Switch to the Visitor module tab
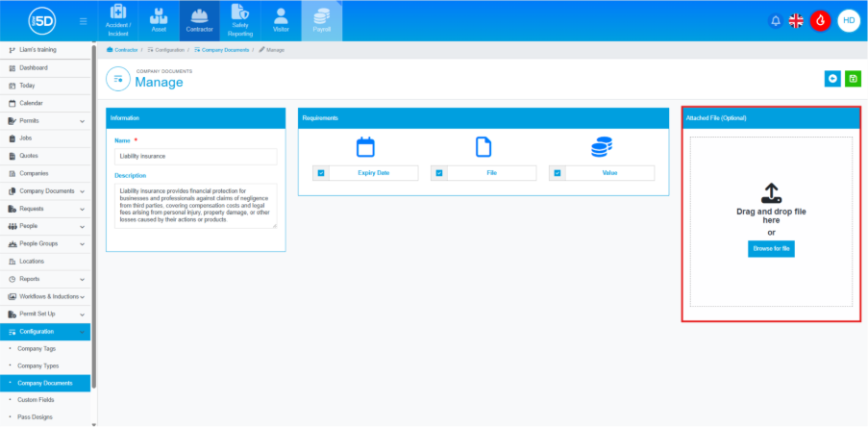Viewport: 868px width, 427px height. point(281,20)
